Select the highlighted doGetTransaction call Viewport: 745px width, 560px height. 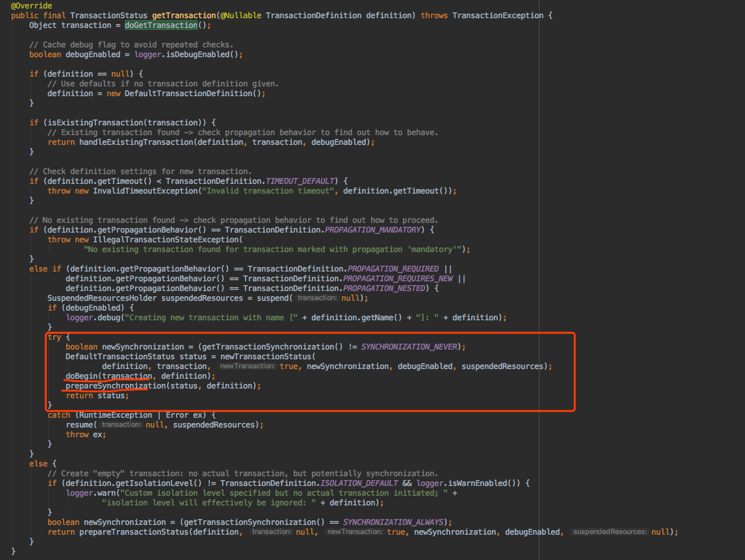coord(161,25)
